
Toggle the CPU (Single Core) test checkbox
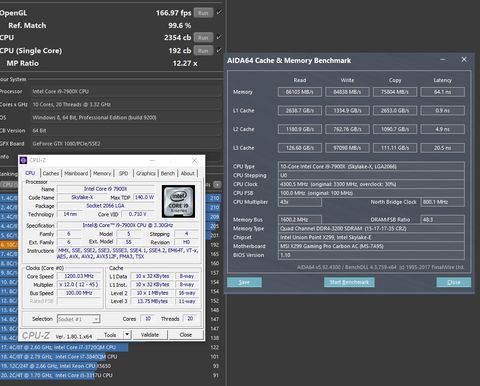[219, 50]
